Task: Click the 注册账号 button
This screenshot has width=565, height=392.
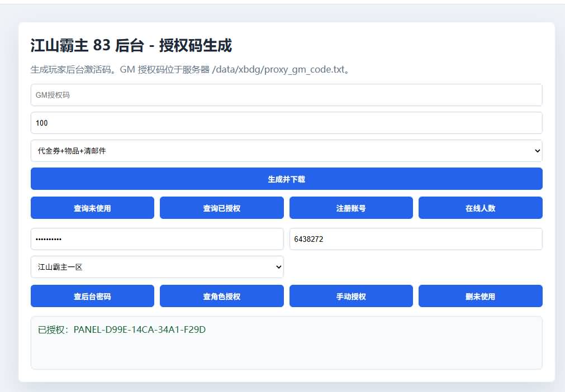Action: coord(351,208)
